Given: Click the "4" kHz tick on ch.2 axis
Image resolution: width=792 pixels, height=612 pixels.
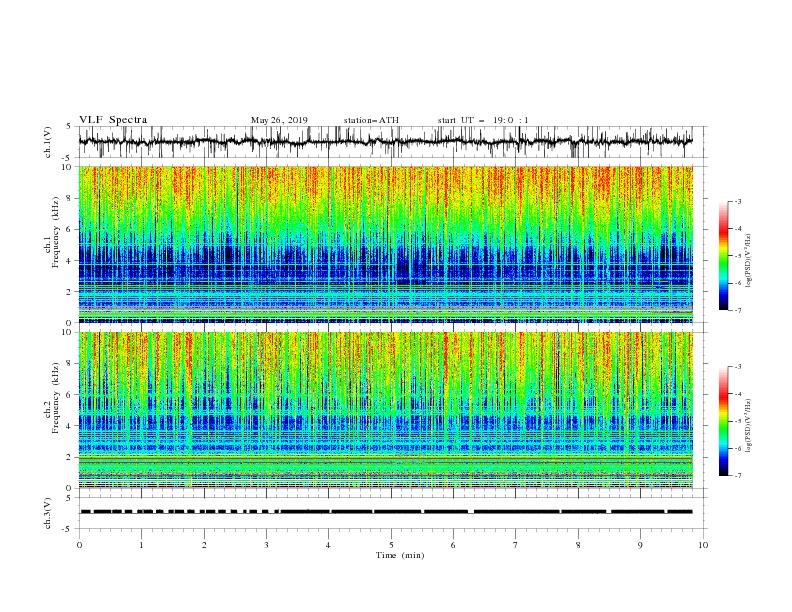Looking at the screenshot, I should [x=70, y=426].
